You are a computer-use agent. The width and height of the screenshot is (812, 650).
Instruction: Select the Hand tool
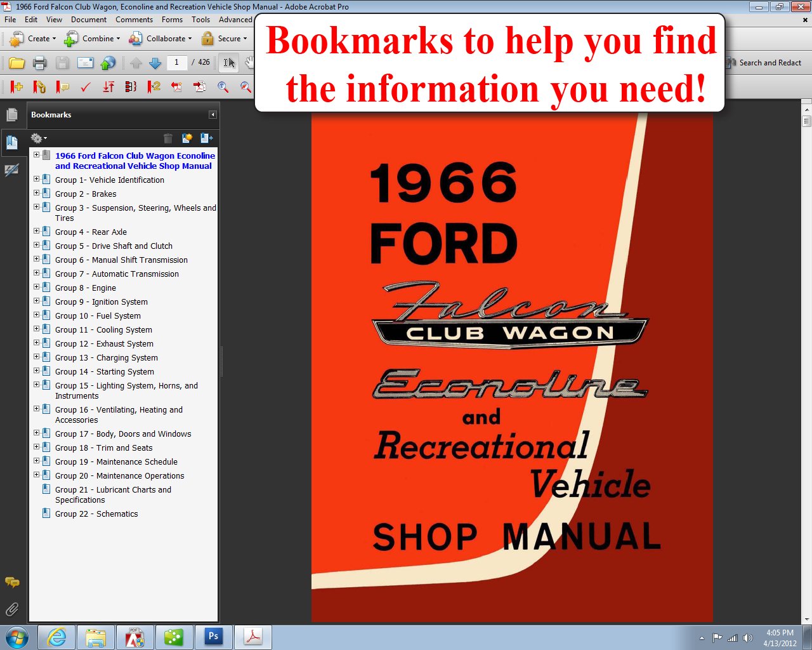[x=249, y=62]
